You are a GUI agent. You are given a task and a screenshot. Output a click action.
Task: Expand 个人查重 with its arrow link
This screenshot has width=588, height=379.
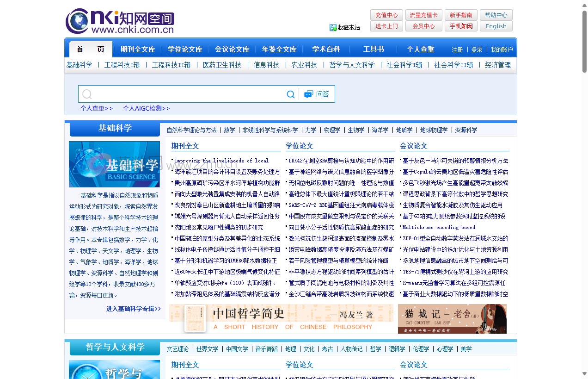point(96,108)
